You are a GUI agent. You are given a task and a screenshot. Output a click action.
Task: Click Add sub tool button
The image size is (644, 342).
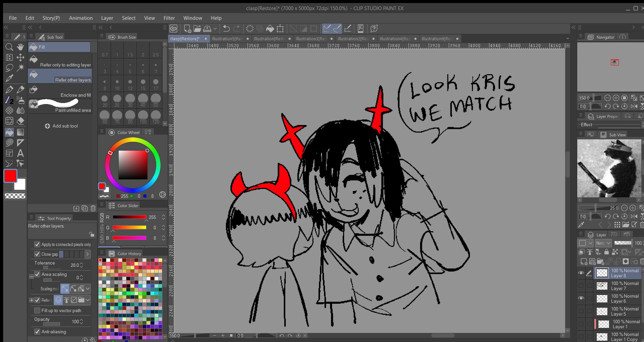pyautogui.click(x=61, y=126)
